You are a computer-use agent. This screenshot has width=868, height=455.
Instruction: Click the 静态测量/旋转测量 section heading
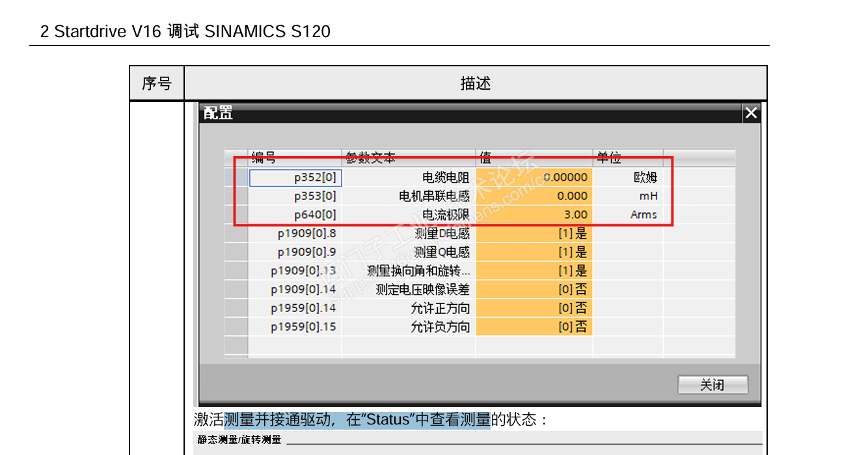pos(239,440)
